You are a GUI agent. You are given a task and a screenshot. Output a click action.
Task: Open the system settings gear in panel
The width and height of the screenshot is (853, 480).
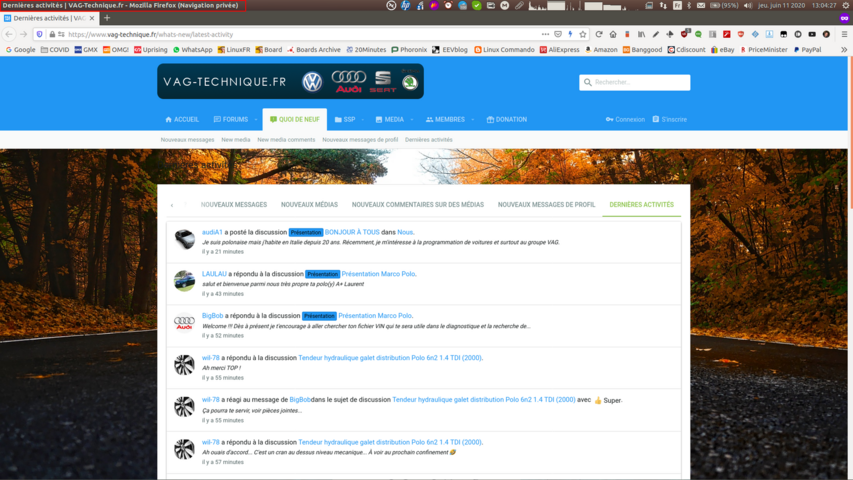click(846, 5)
